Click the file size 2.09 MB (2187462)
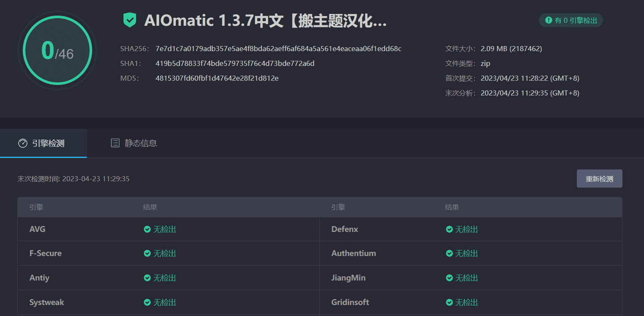 (511, 49)
